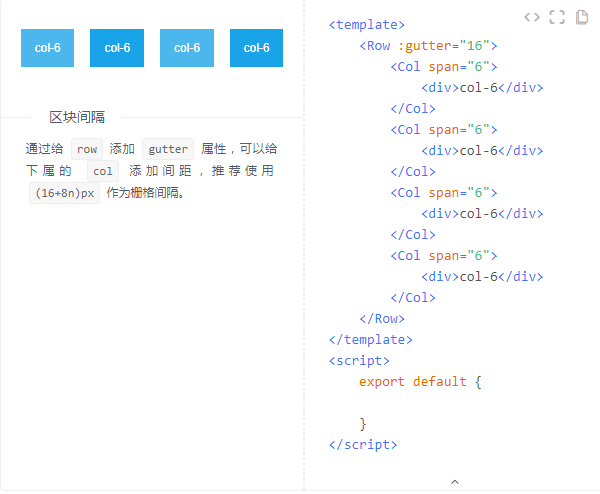Screen dimensions: 600x494
Task: Click the '(16+8n)px' code tag
Action: 65,193
